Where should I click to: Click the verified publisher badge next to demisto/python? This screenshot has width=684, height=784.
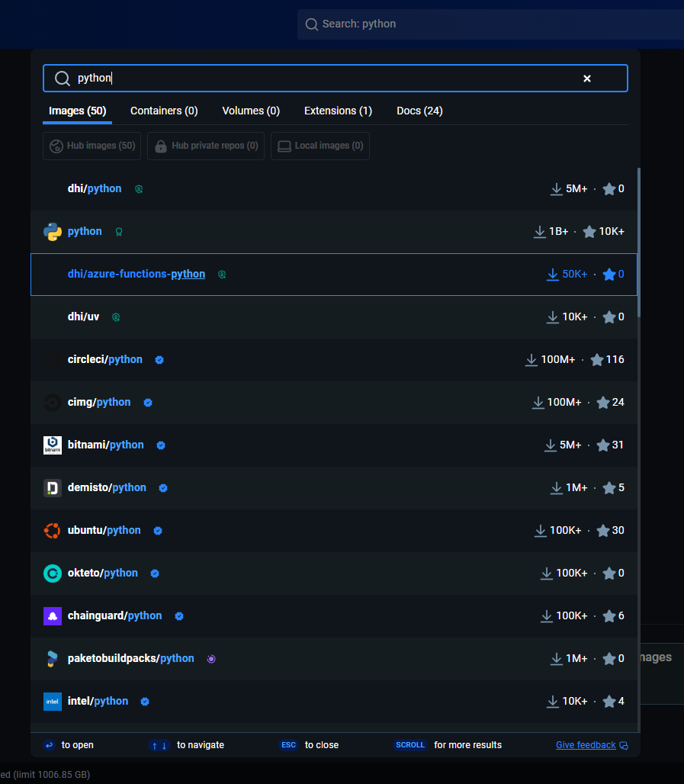tap(163, 488)
